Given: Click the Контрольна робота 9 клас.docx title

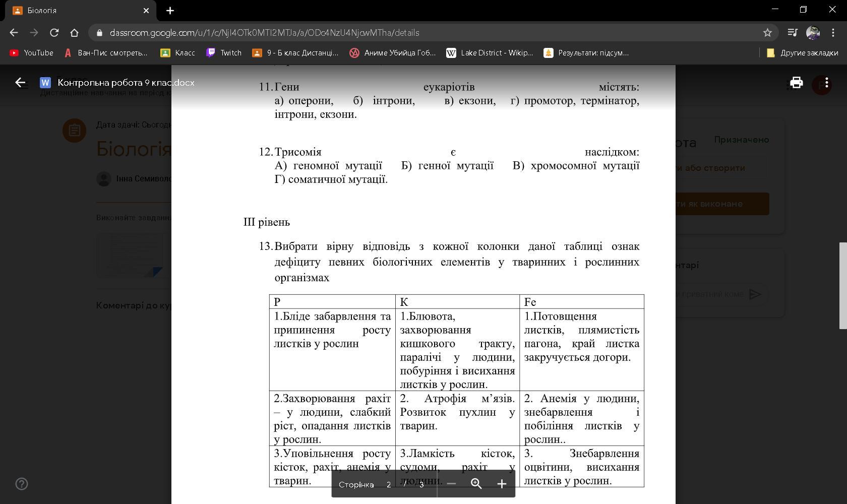Looking at the screenshot, I should pos(126,83).
